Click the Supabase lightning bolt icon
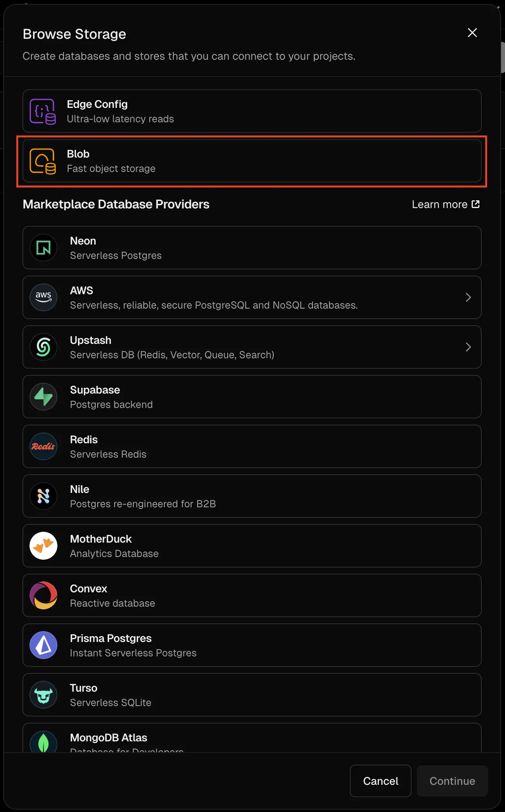Viewport: 505px width, 812px height. click(43, 397)
